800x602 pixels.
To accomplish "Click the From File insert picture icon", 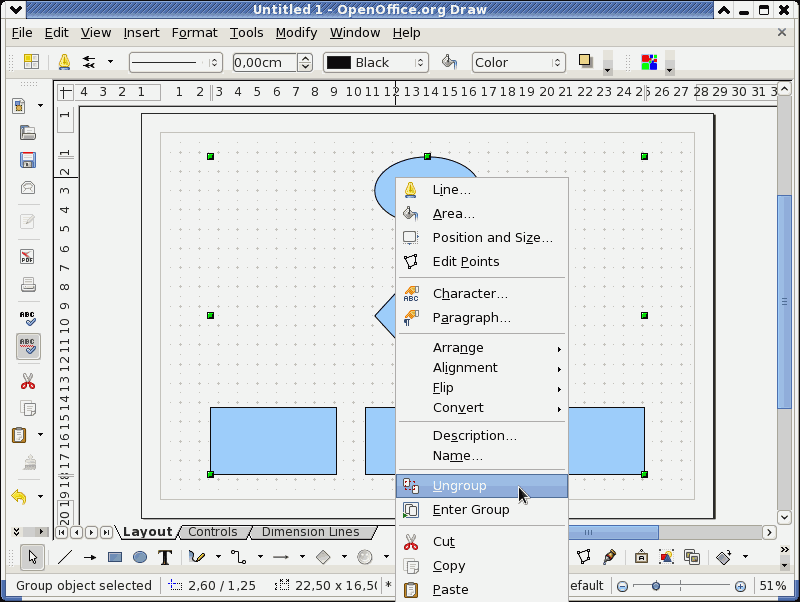I will (x=666, y=557).
